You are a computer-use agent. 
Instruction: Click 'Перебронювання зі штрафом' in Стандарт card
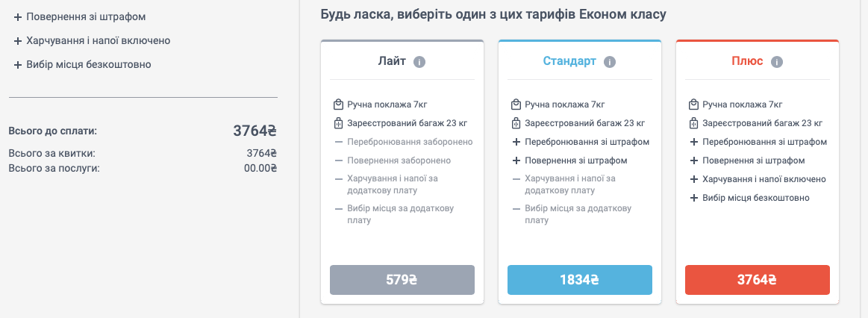(x=587, y=142)
